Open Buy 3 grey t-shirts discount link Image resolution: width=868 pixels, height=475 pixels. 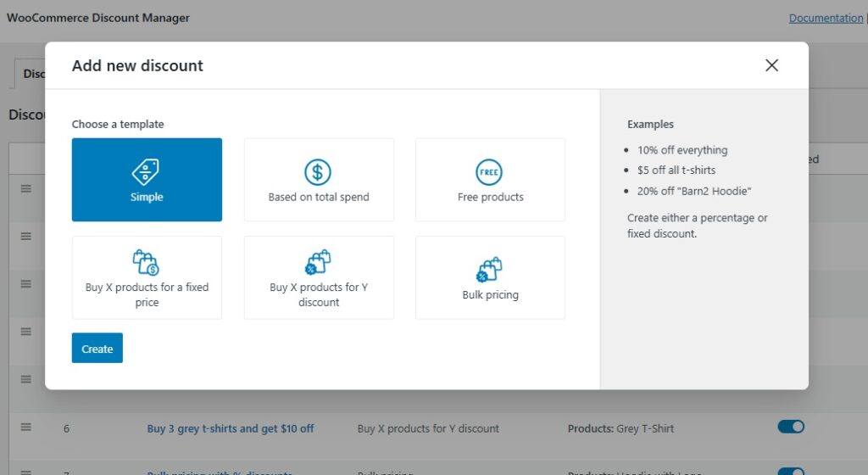pos(231,428)
